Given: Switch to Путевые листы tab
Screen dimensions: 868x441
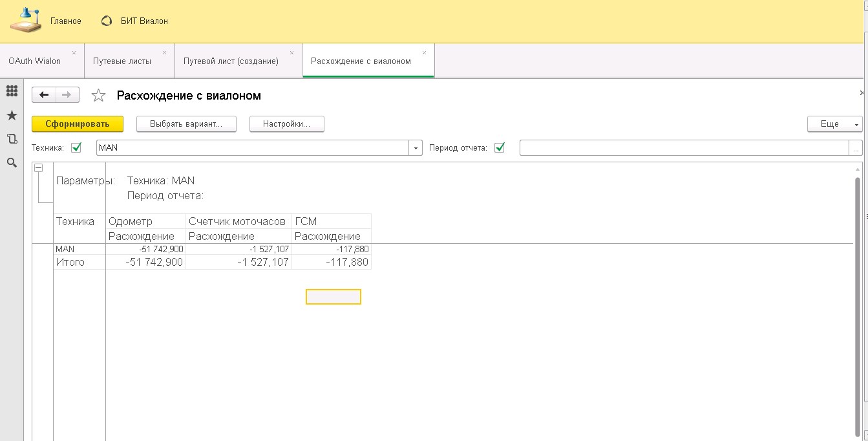Looking at the screenshot, I should [x=122, y=61].
